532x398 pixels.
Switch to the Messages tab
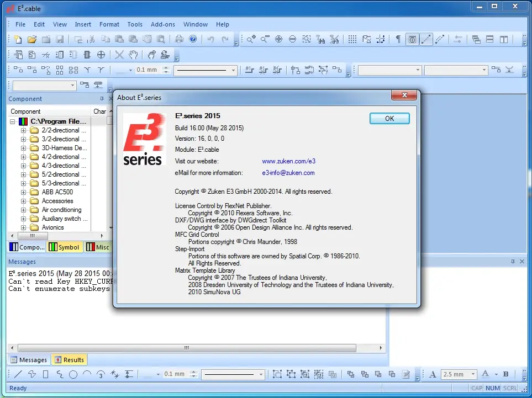pyautogui.click(x=29, y=360)
